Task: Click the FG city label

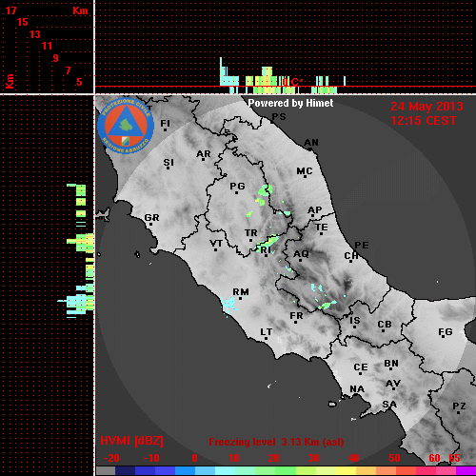Action: coord(446,332)
